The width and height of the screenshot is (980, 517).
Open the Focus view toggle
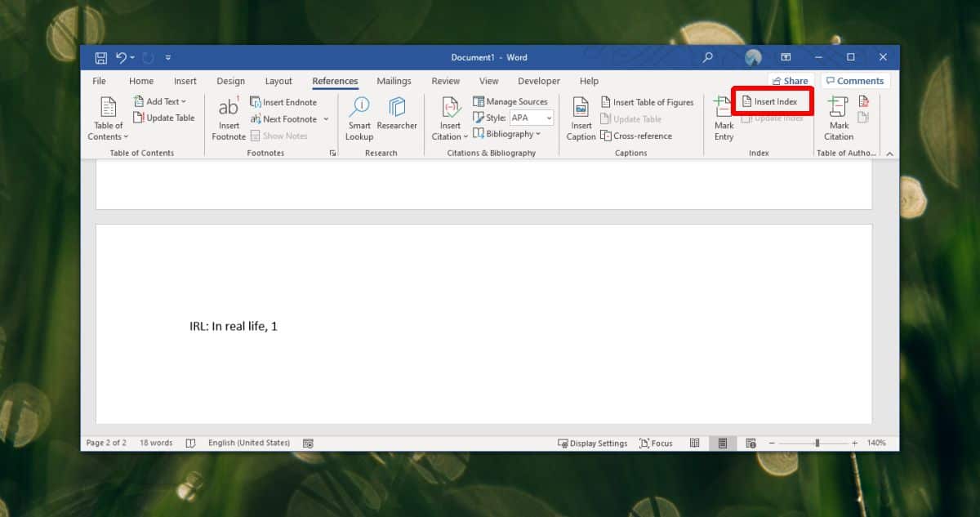pos(656,443)
